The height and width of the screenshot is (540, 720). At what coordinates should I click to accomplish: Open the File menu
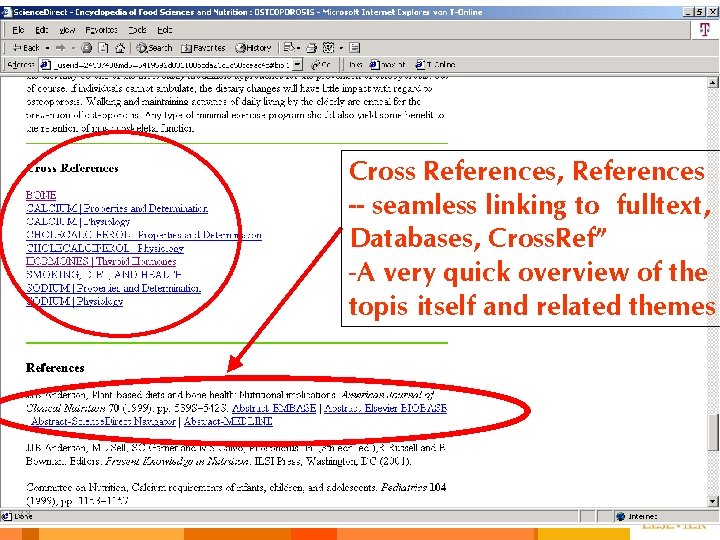point(18,30)
